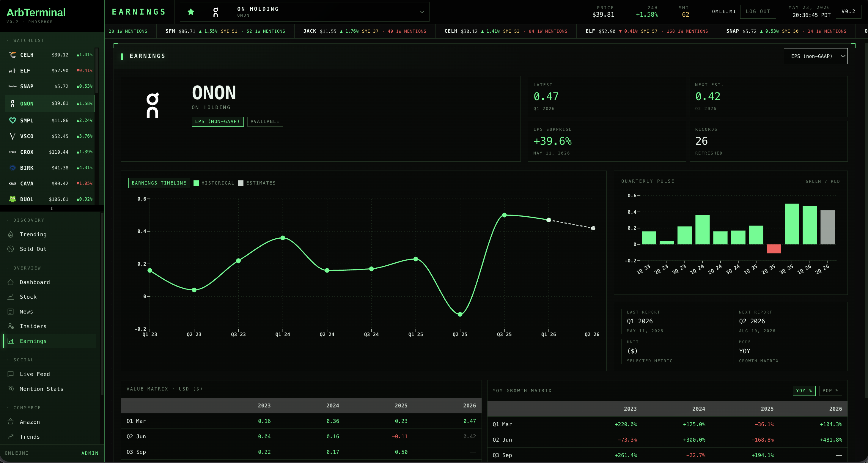Select DUOL row in watchlist
Image resolution: width=868 pixels, height=463 pixels.
click(50, 199)
